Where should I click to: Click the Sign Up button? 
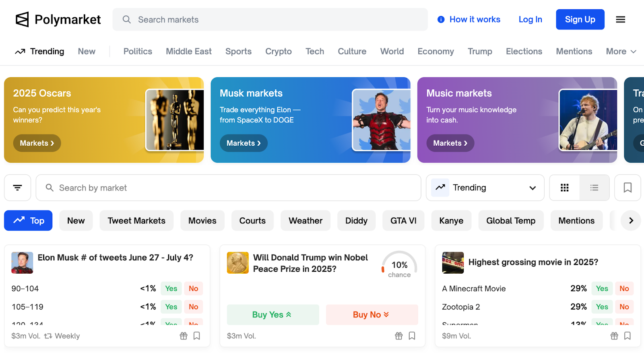click(x=580, y=19)
